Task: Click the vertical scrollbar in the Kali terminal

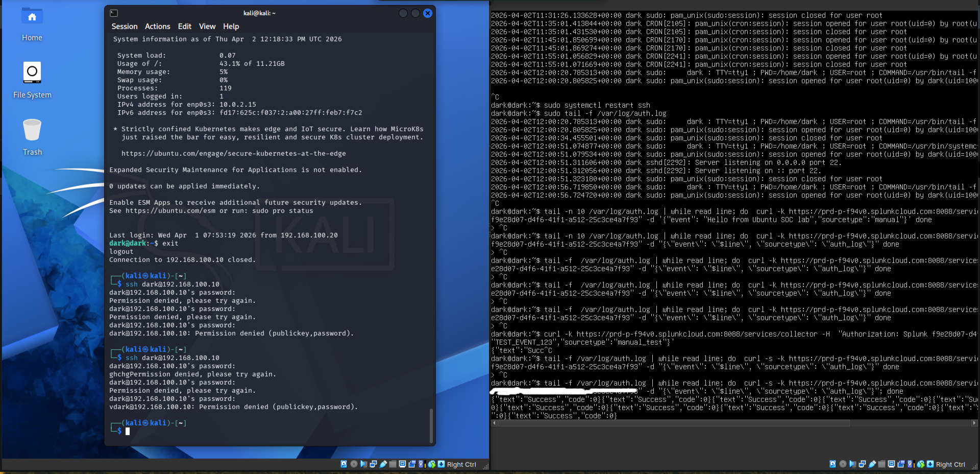Action: (431, 425)
